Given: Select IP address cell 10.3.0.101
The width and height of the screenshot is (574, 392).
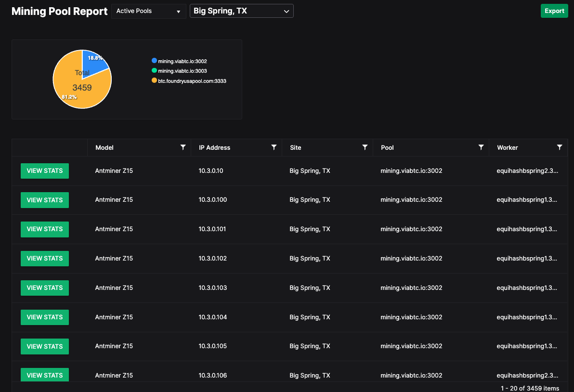Looking at the screenshot, I should pyautogui.click(x=212, y=229).
